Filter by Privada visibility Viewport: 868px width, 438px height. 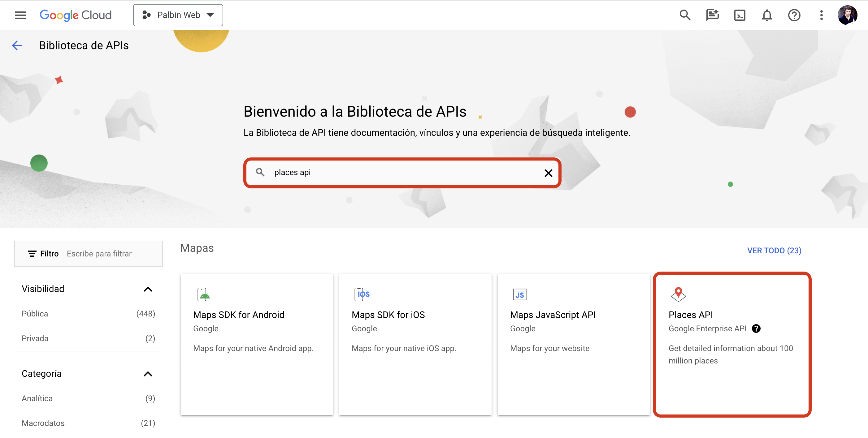(x=88, y=338)
